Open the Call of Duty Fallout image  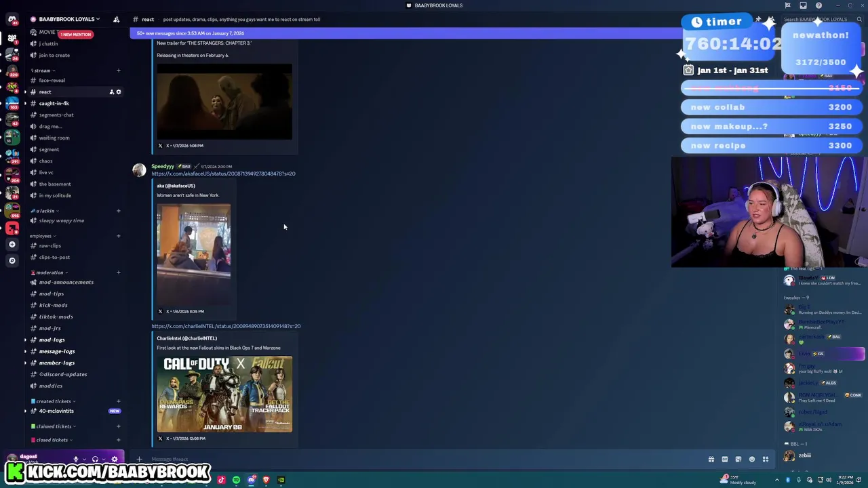click(x=224, y=394)
